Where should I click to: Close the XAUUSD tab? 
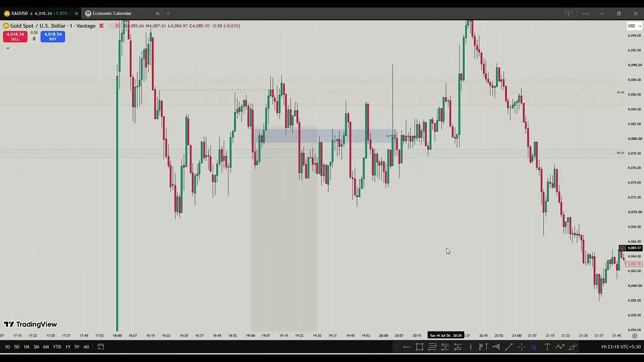pos(76,14)
